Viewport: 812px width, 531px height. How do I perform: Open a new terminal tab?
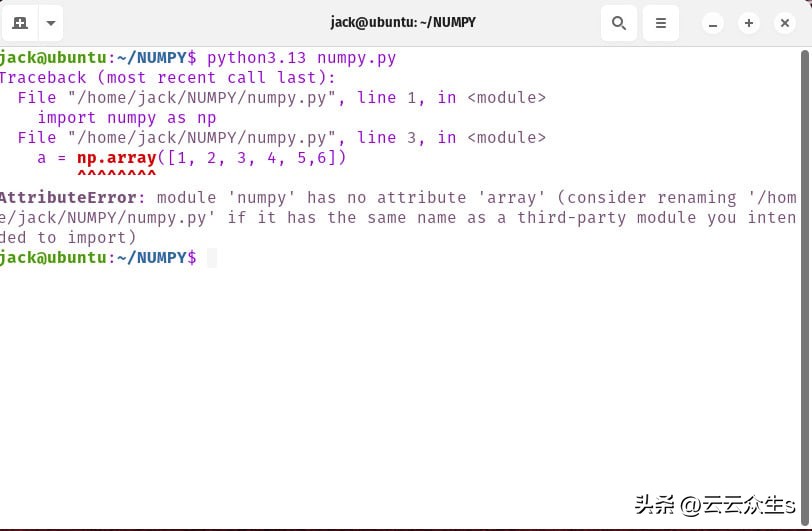[20, 23]
